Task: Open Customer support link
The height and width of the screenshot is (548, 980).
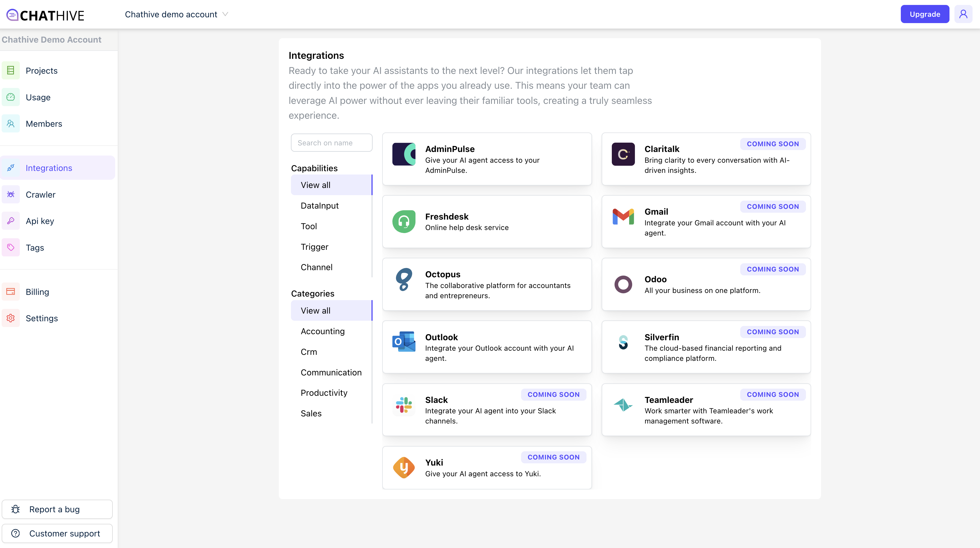Action: (x=57, y=533)
